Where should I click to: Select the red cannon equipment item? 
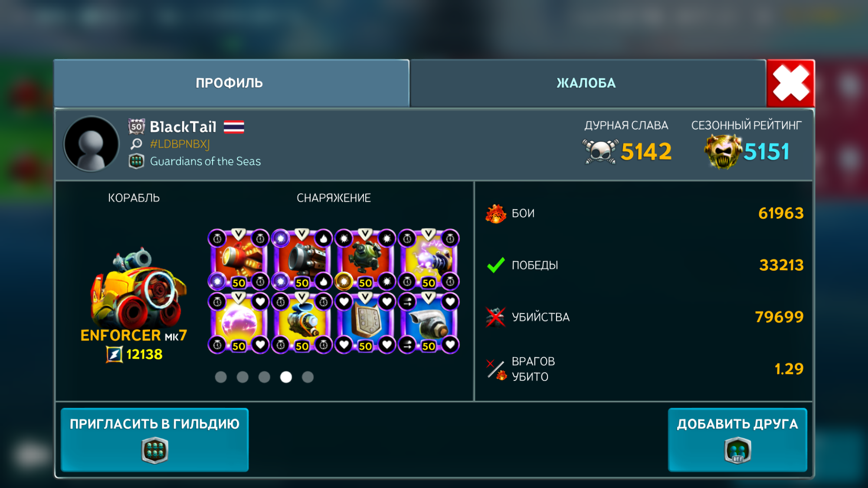[x=239, y=259]
